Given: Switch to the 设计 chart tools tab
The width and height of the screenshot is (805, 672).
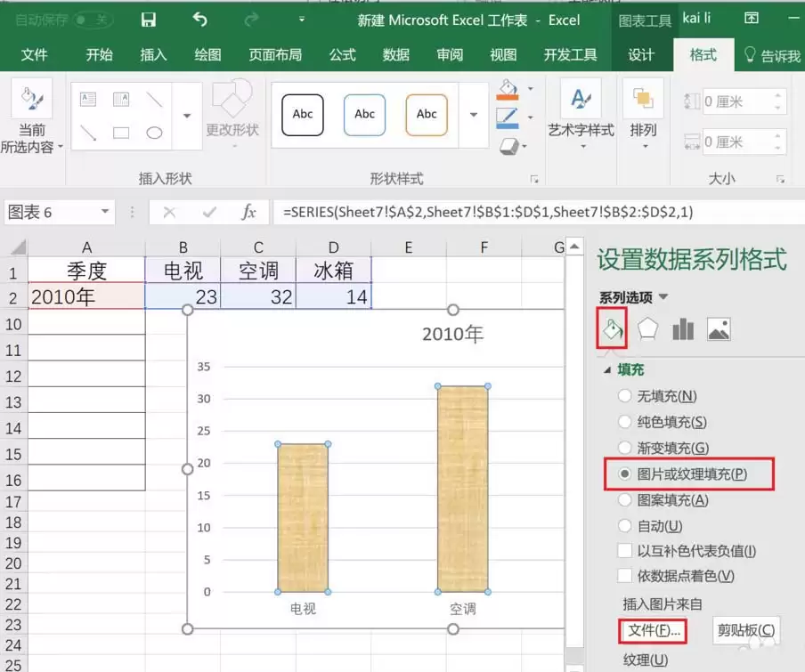Looking at the screenshot, I should [641, 54].
